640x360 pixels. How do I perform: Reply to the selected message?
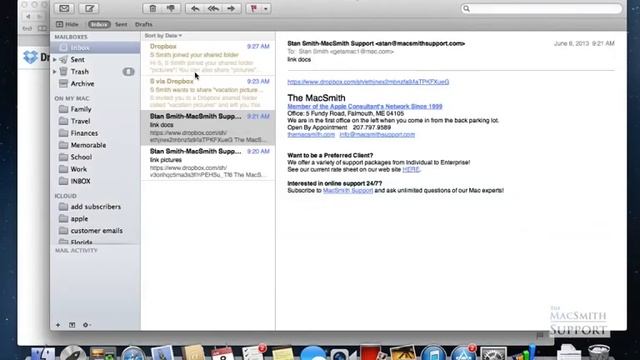(x=195, y=8)
